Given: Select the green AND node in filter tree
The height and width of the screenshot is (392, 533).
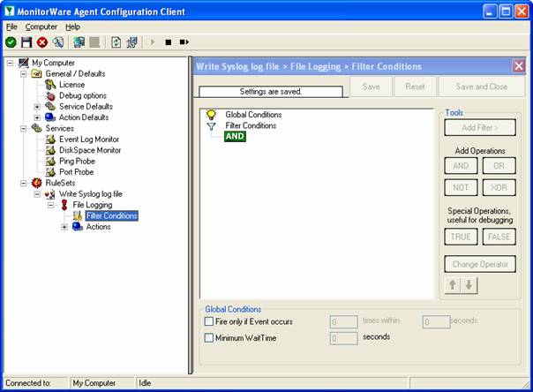Looking at the screenshot, I should tap(235, 136).
